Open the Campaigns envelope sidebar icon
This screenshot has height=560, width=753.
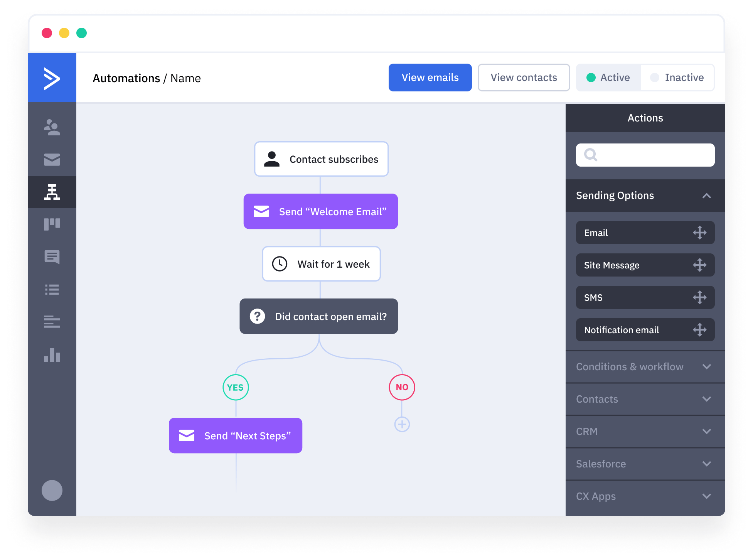pyautogui.click(x=52, y=159)
